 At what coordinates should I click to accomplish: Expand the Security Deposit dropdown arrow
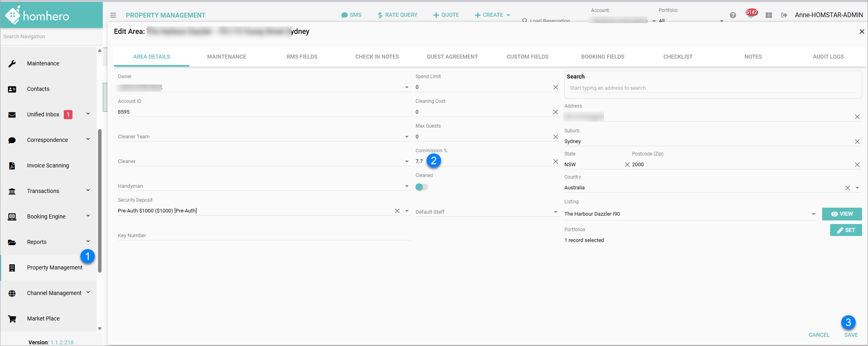(x=407, y=211)
